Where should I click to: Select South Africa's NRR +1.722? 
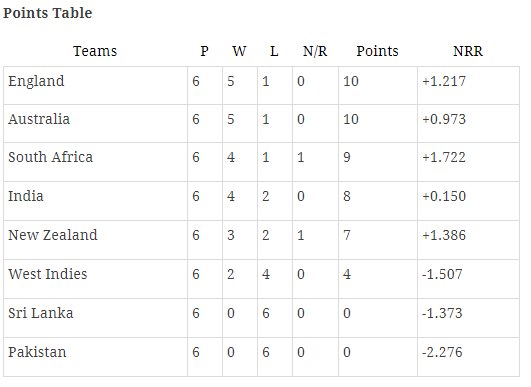pos(444,157)
